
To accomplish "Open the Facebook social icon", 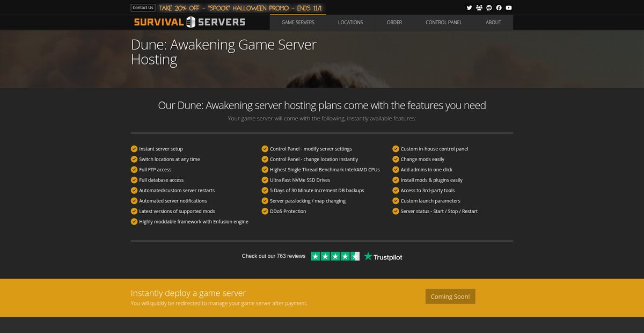I will [x=499, y=8].
